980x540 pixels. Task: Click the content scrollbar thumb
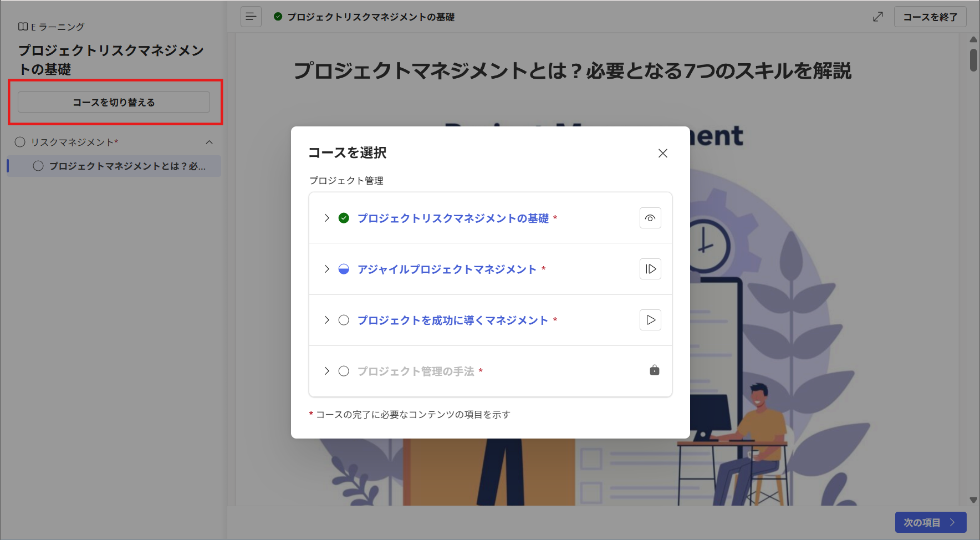(x=973, y=60)
